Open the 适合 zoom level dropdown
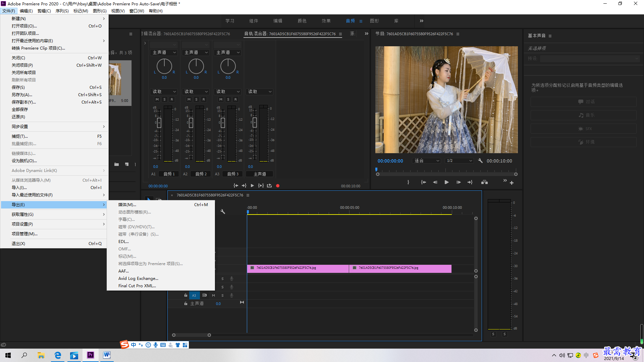Screen dimensions: 644x362 click(x=426, y=161)
